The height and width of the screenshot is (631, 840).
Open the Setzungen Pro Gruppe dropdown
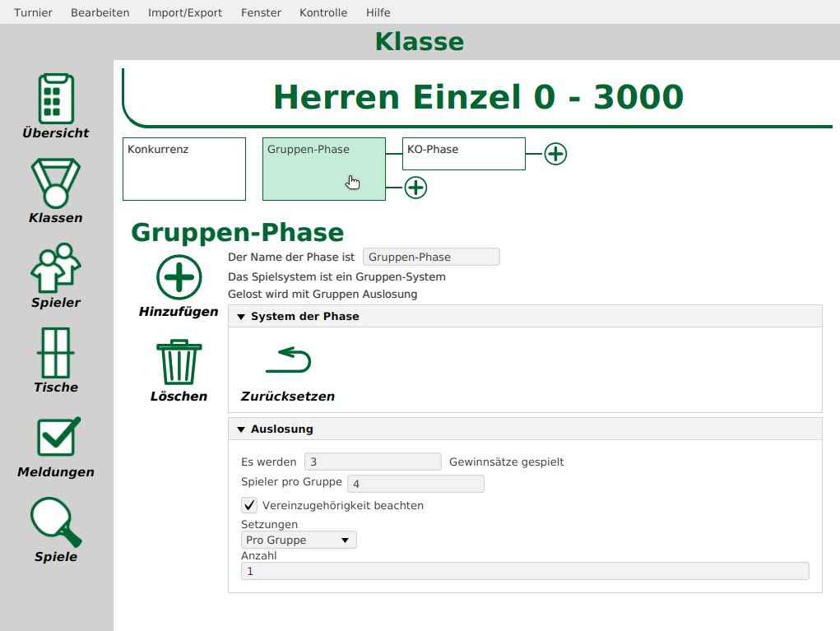click(299, 540)
